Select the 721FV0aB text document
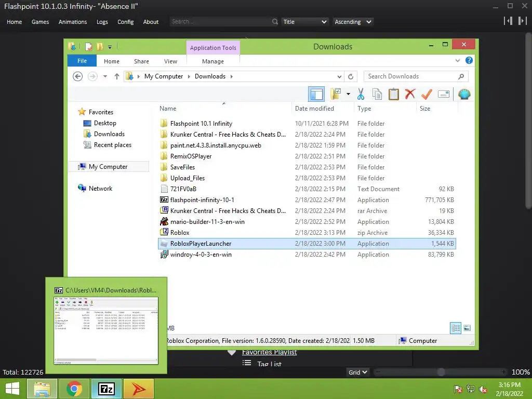Image resolution: width=532 pixels, height=399 pixels. [x=183, y=189]
